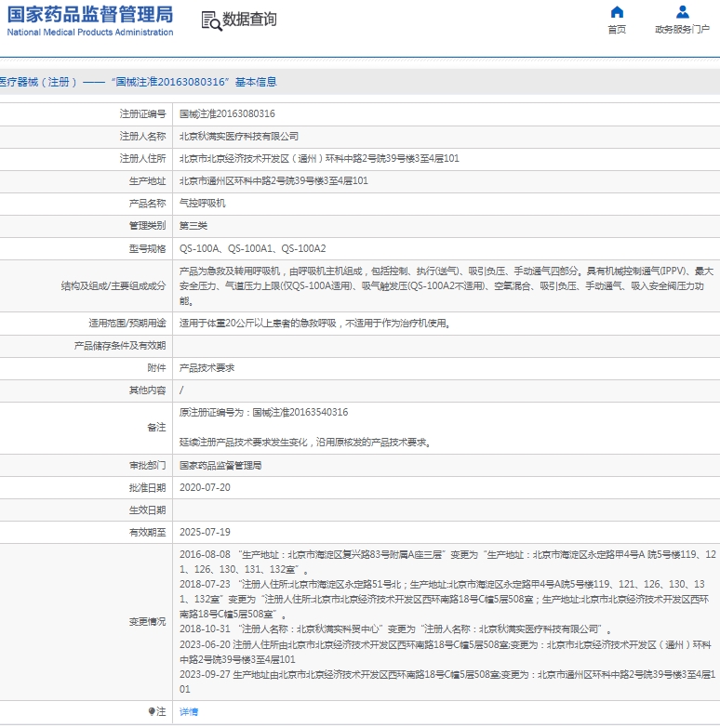Screen dimensions: 720x728
Task: Open 政务服务门户 text link
Action: pyautogui.click(x=682, y=29)
